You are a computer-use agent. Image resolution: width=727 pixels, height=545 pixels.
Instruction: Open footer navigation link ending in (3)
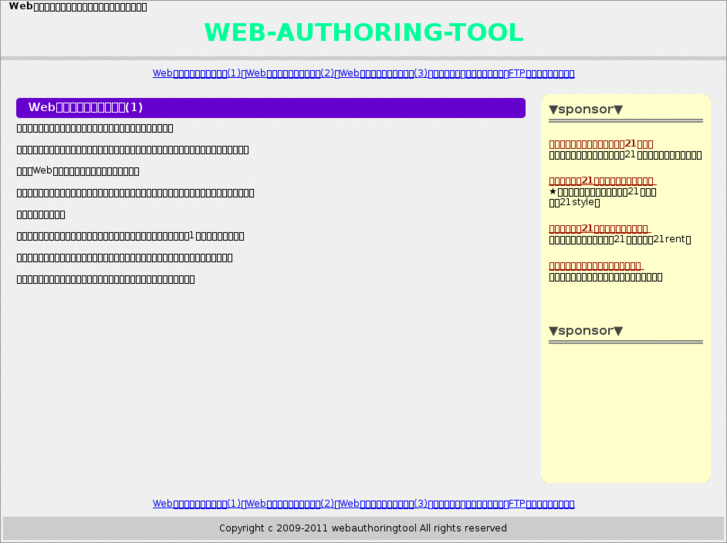384,503
